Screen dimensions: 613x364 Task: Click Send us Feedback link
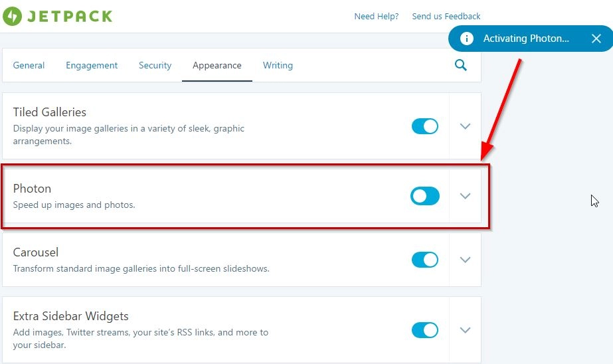coord(446,17)
